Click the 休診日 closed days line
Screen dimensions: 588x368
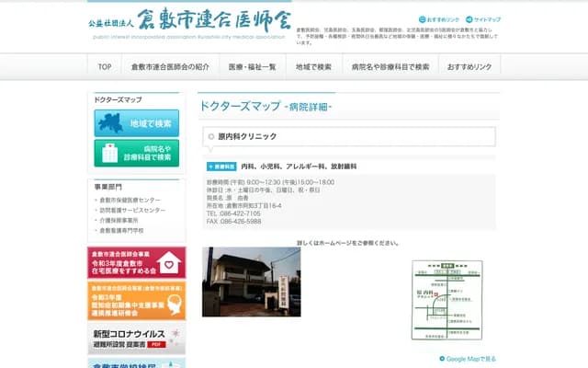click(264, 190)
